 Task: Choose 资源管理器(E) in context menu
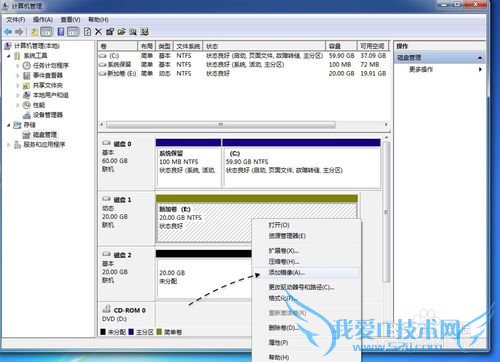[x=306, y=236]
